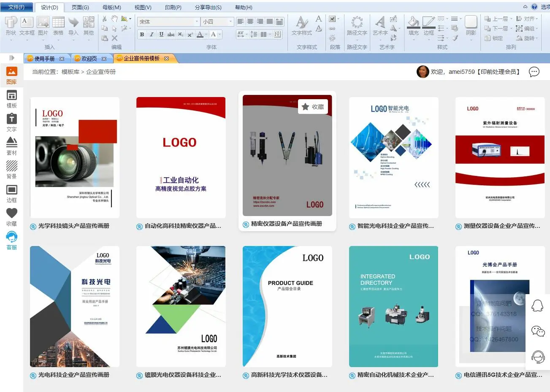Screen dimensions: 550x392
Task: Open the 填充 fill color tool
Action: click(x=414, y=26)
